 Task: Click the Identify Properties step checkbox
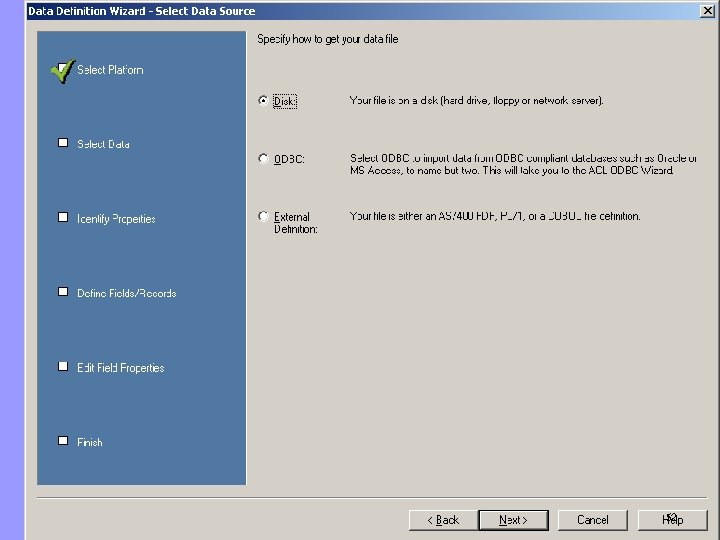pyautogui.click(x=63, y=217)
